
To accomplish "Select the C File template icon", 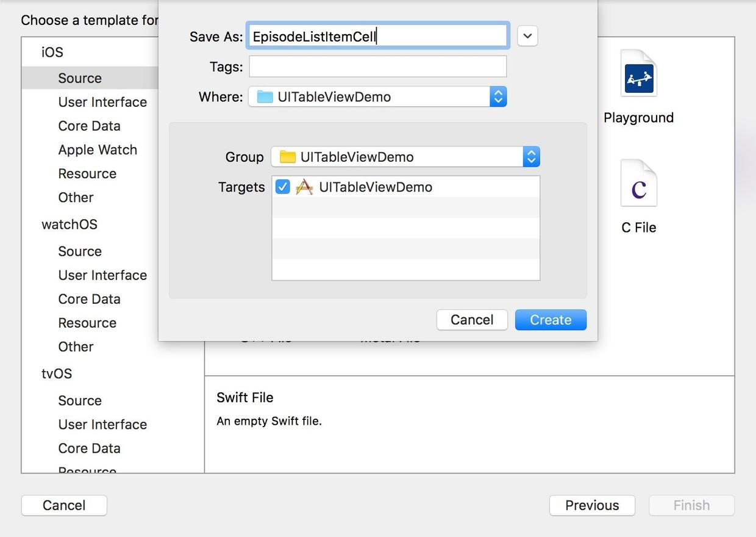I will (x=638, y=184).
